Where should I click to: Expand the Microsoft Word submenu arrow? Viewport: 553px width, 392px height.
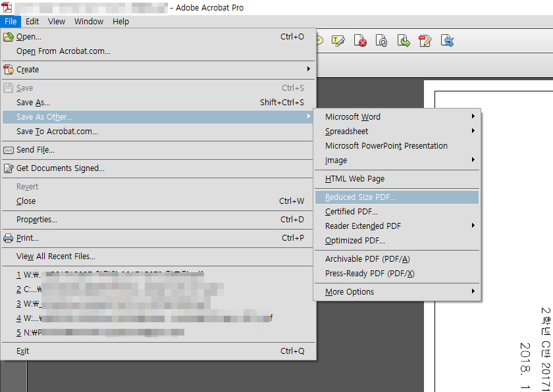click(473, 117)
